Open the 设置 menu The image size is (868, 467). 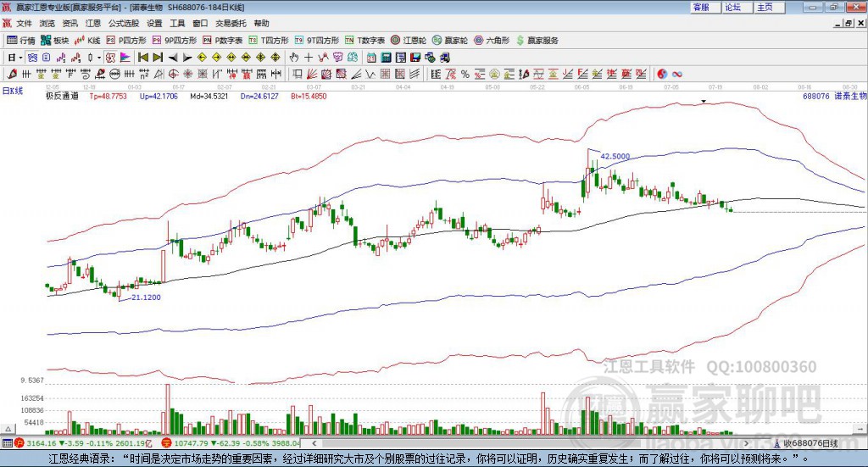(154, 23)
